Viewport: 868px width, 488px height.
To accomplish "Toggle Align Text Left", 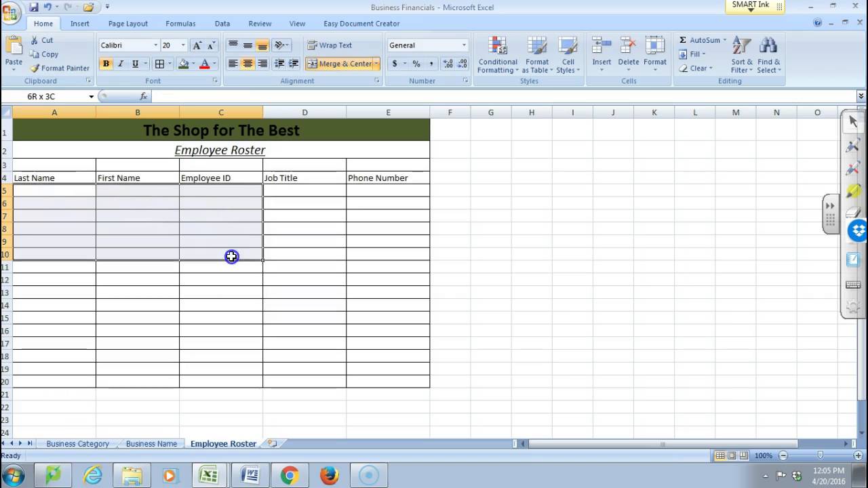I will click(233, 64).
